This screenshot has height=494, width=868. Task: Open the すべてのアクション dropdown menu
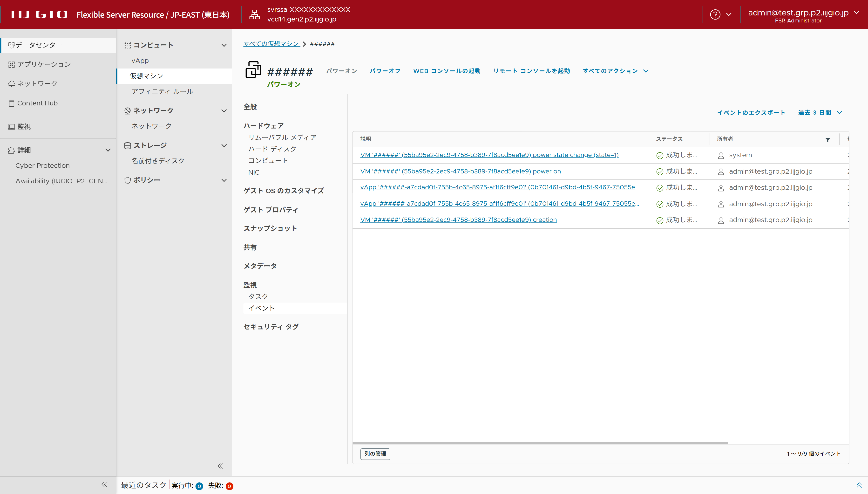615,71
